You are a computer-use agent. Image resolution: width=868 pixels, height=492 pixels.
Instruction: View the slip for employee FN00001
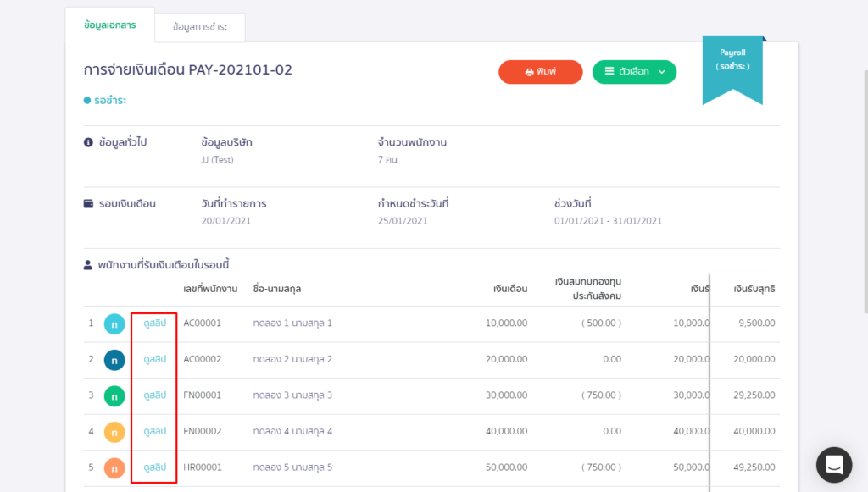(154, 395)
